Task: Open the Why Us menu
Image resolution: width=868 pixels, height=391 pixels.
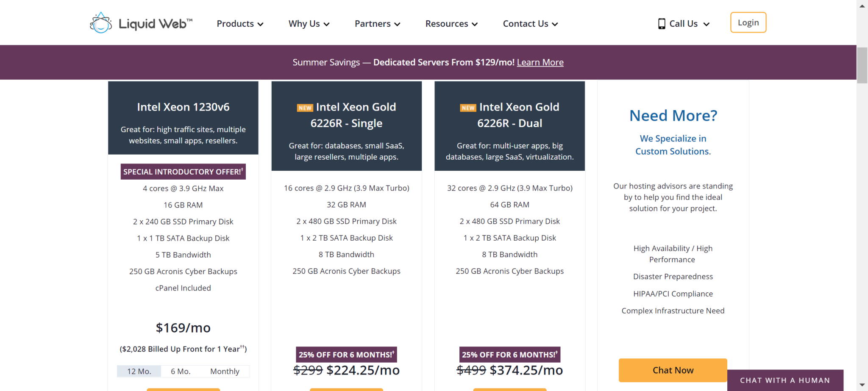Action: [309, 24]
